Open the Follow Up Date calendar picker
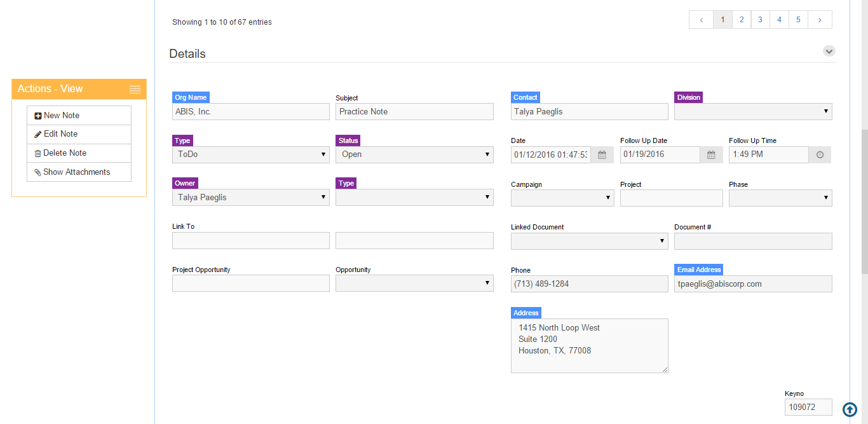 (711, 155)
